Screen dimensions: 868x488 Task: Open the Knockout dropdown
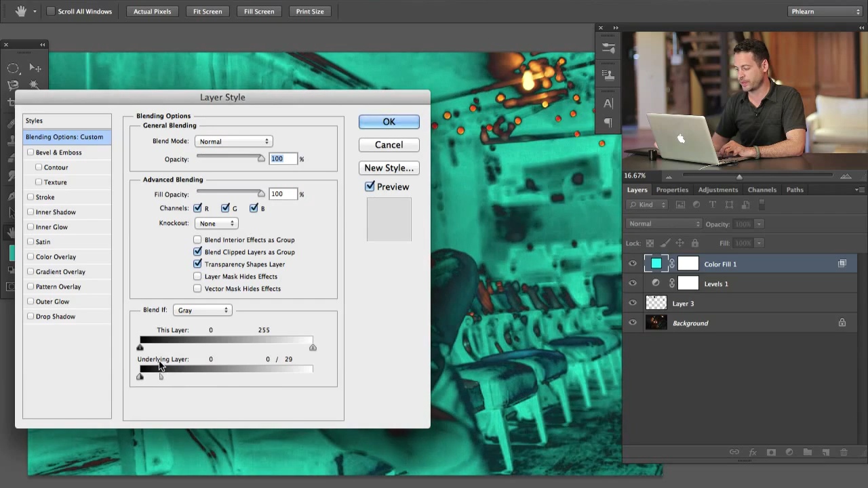tap(216, 224)
